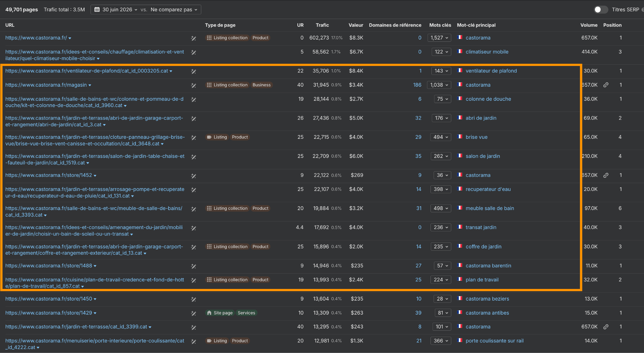Click the link icon beside cat_id_3399 row volume
The image size is (644, 353).
[606, 327]
